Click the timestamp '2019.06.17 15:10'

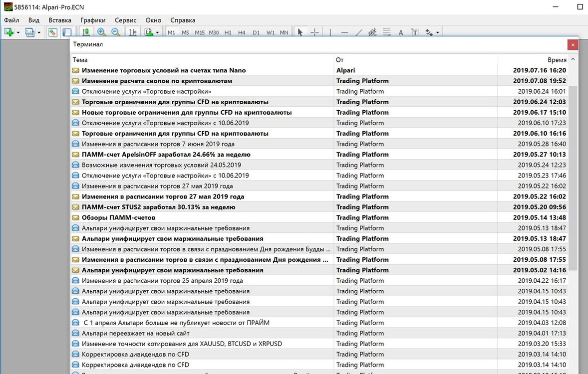click(x=540, y=112)
